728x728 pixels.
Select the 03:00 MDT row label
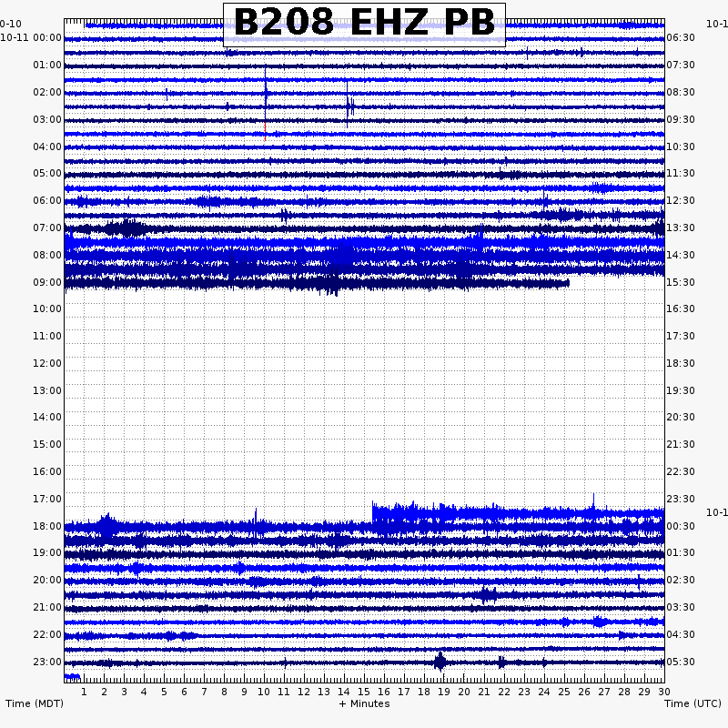coord(47,120)
